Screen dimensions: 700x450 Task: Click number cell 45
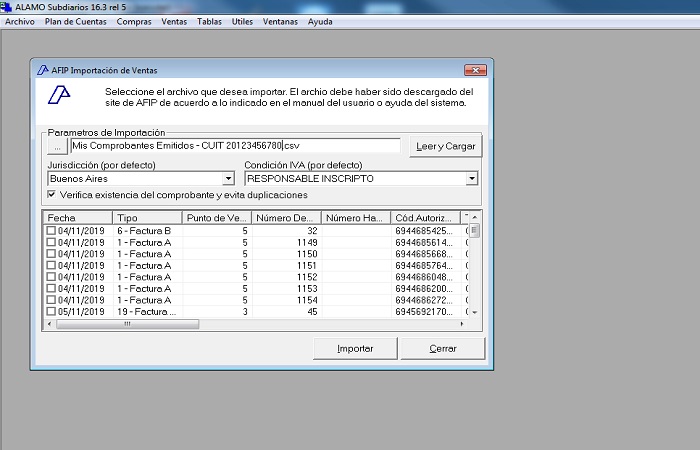(x=312, y=312)
